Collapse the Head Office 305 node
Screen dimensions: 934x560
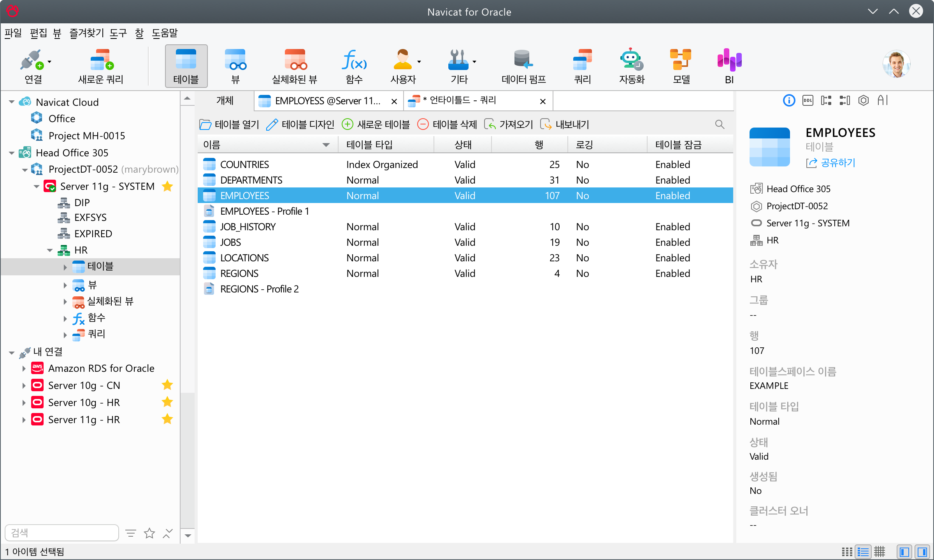point(12,153)
